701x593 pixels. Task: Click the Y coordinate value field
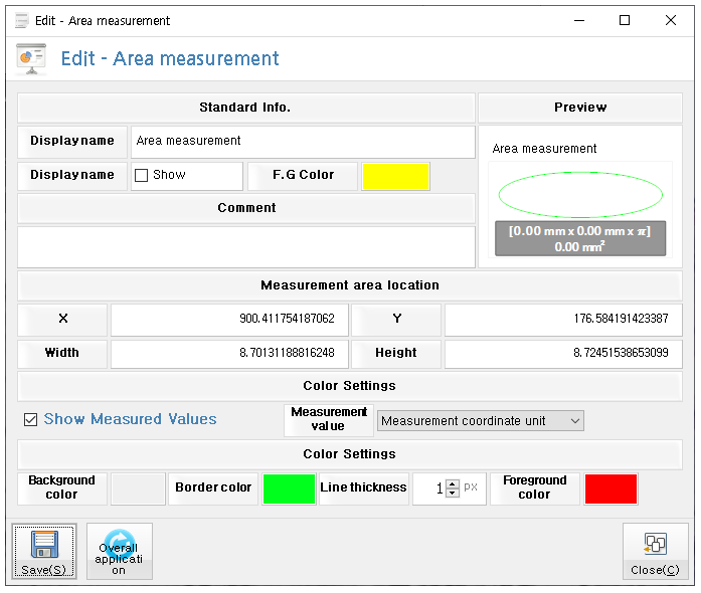pyautogui.click(x=563, y=320)
